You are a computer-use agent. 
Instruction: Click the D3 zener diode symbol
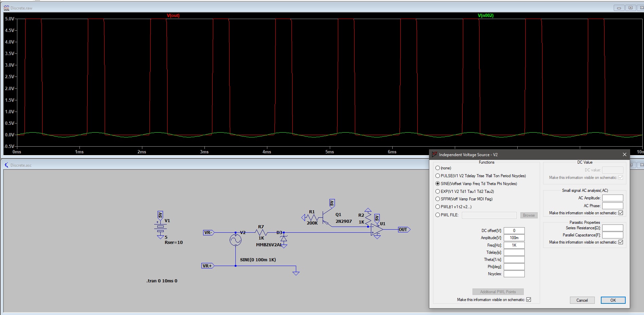[284, 238]
